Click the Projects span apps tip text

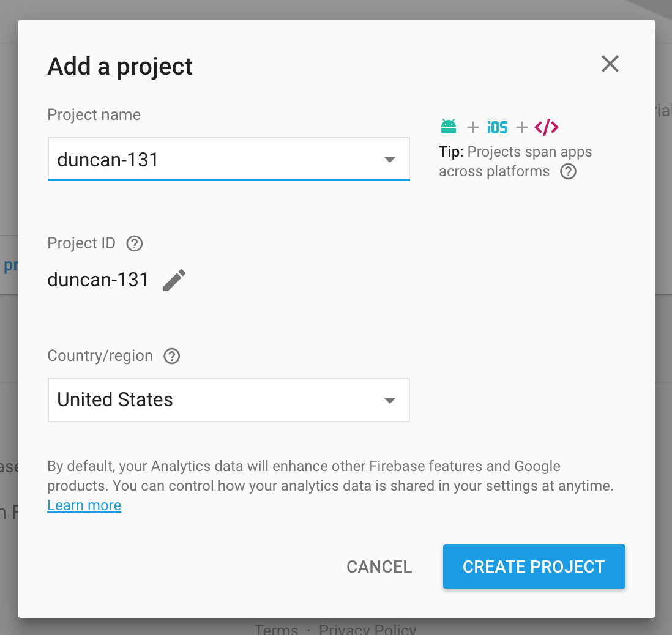pos(515,162)
